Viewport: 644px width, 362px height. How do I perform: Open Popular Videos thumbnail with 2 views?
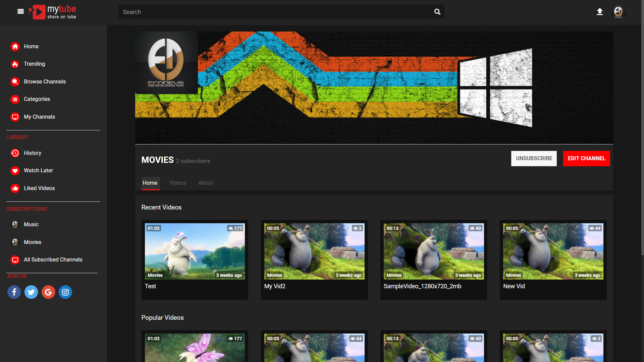(x=553, y=348)
